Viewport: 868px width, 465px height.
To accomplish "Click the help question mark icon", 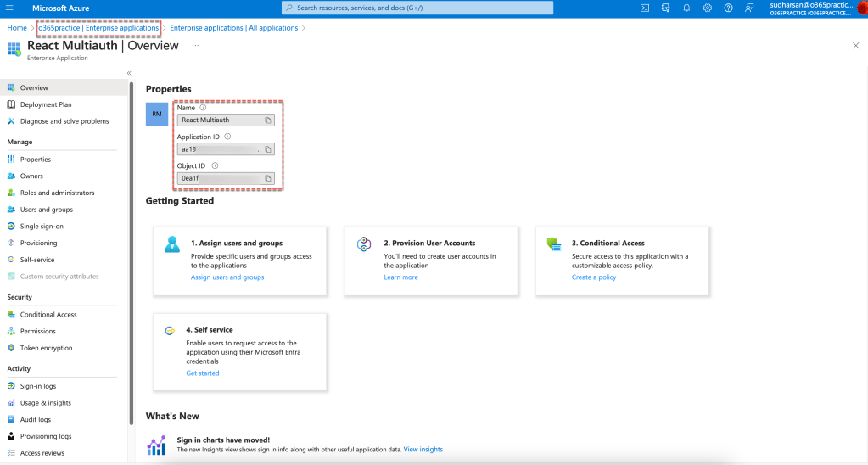I will coord(728,8).
